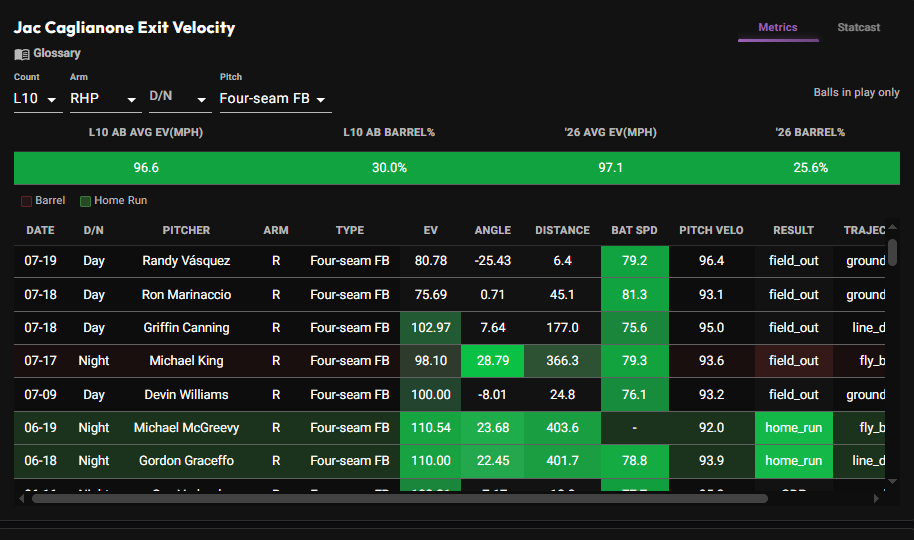Select the Metrics tab
The width and height of the screenshot is (914, 540).
point(778,27)
